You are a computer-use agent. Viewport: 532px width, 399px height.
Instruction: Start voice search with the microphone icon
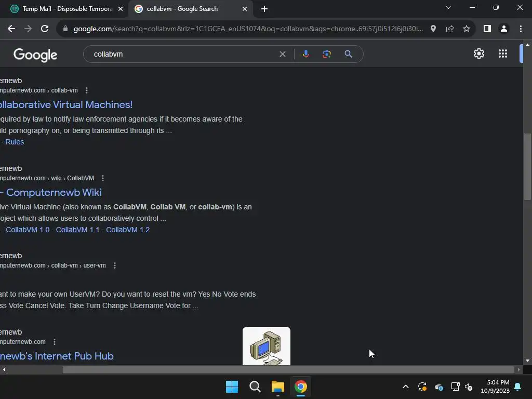coord(305,54)
